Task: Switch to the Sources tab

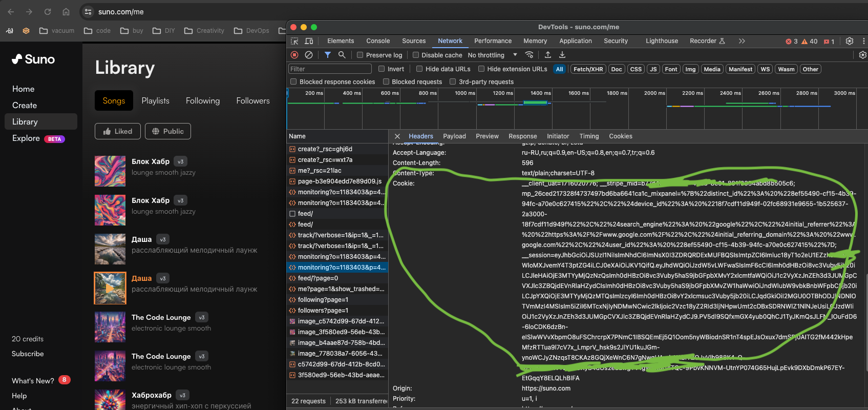Action: click(x=414, y=41)
